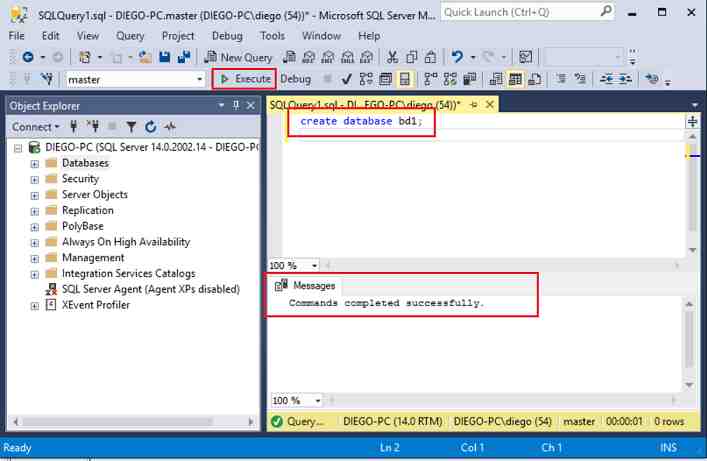
Task: Click the Include Client Statistics icon
Action: 469,80
